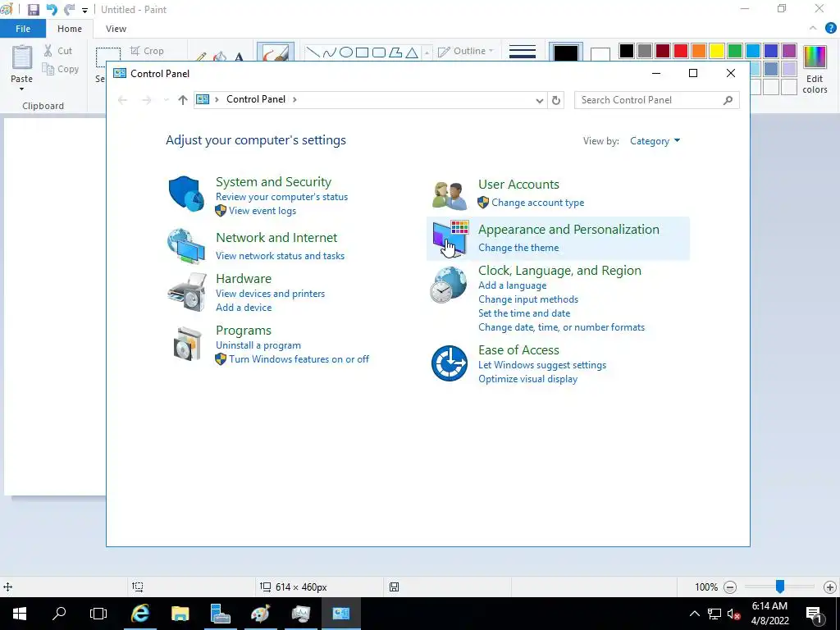Click Change the theme link
840x630 pixels.
click(518, 248)
